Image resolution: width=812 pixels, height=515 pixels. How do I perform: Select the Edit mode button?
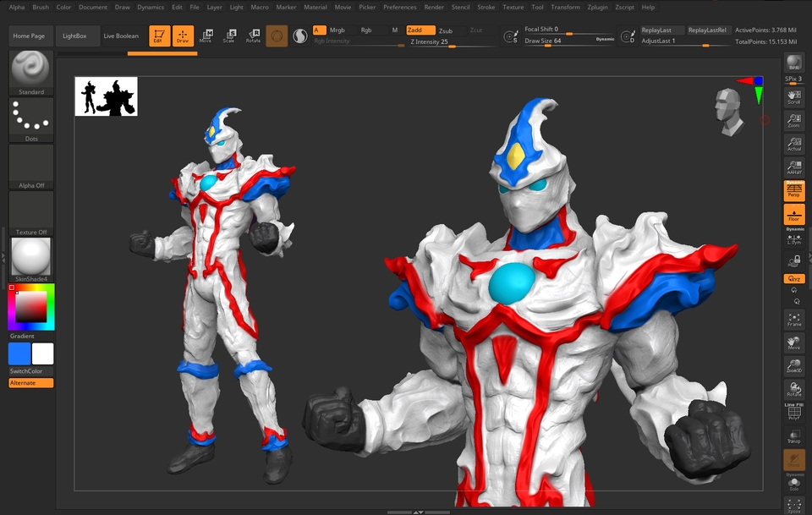pyautogui.click(x=158, y=36)
